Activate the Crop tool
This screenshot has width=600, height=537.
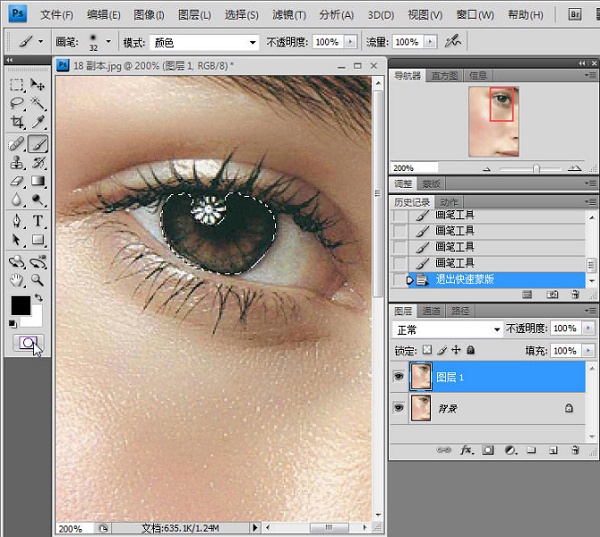click(16, 122)
